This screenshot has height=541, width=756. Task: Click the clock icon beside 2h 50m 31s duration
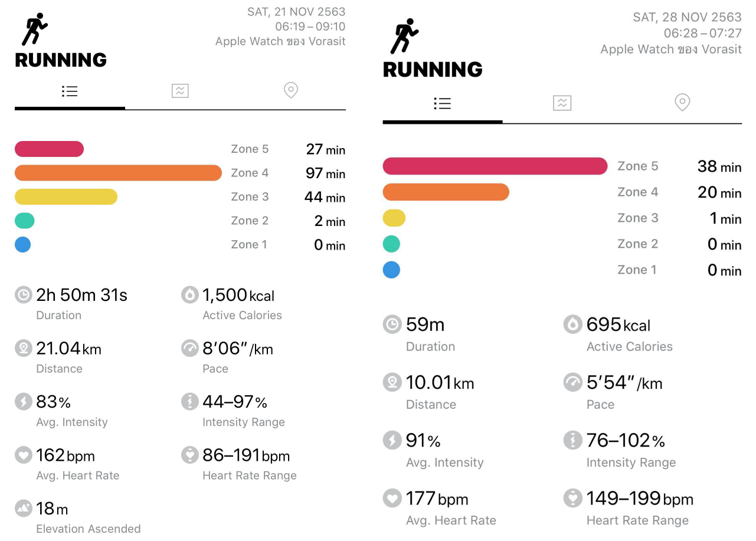click(x=23, y=295)
